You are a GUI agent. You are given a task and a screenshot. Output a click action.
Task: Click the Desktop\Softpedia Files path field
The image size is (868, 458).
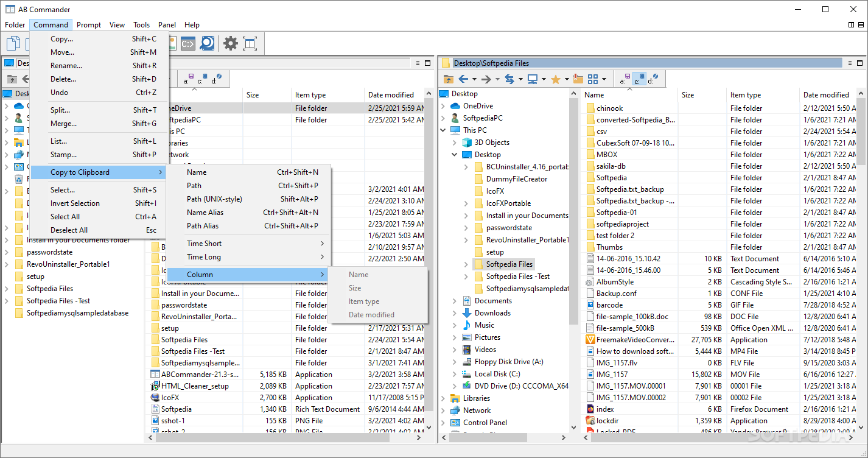[x=648, y=63]
